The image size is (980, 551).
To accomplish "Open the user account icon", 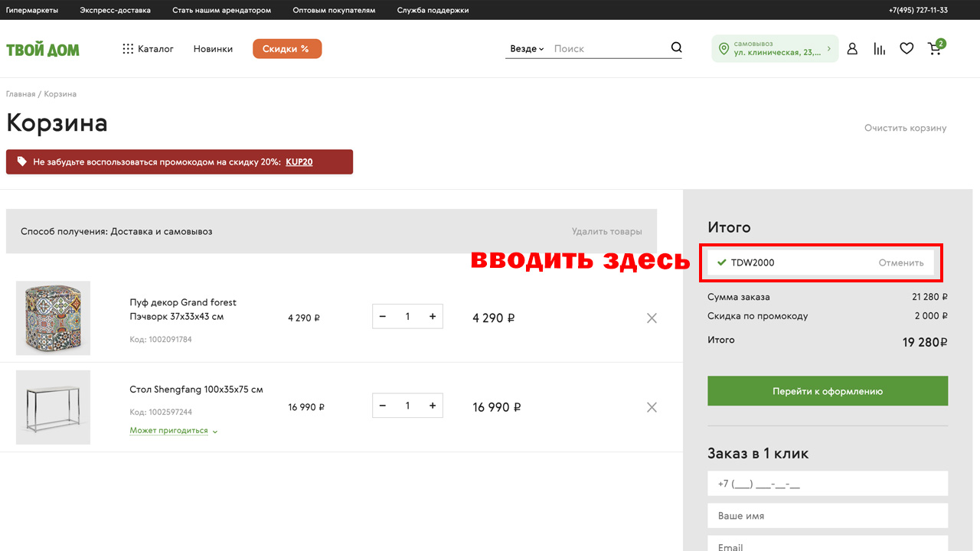I will tap(852, 49).
